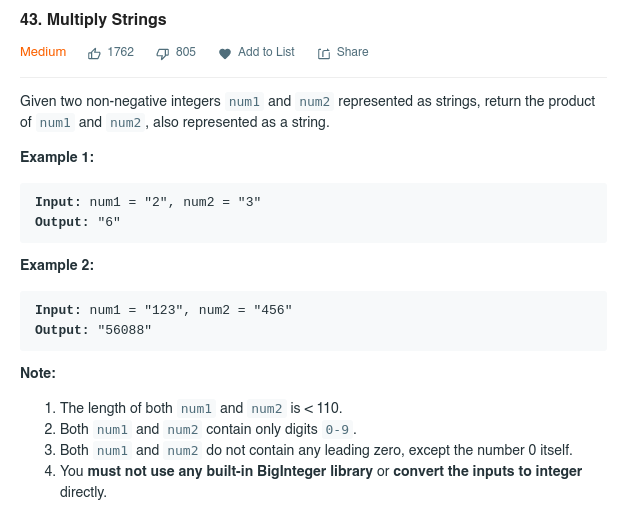The image size is (626, 523).
Task: Click the Note heading
Action: [x=38, y=373]
